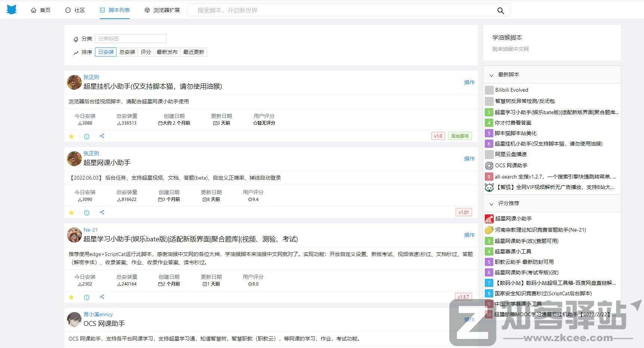Click info icon on 超星学习小助手 card
Image resolution: width=644 pixels, height=348 pixels.
point(87,297)
